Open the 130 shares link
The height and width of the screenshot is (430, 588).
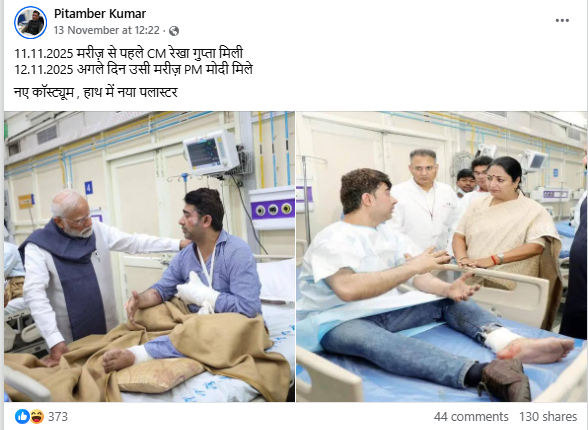[x=548, y=417]
